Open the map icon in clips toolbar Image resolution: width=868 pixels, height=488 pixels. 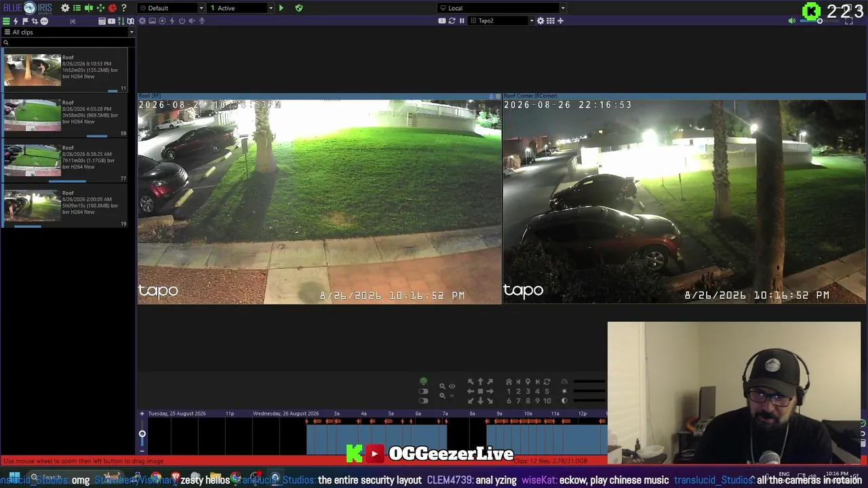(x=130, y=21)
